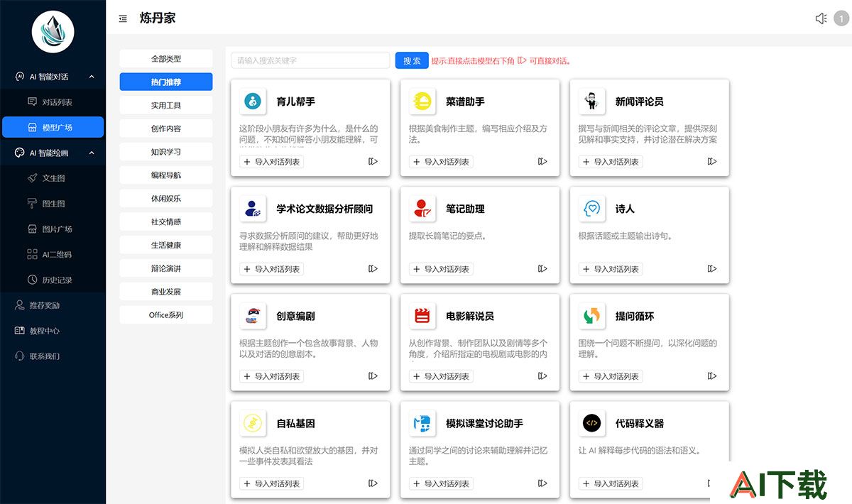Click the 菜谱助手 yellow dish icon

point(422,102)
